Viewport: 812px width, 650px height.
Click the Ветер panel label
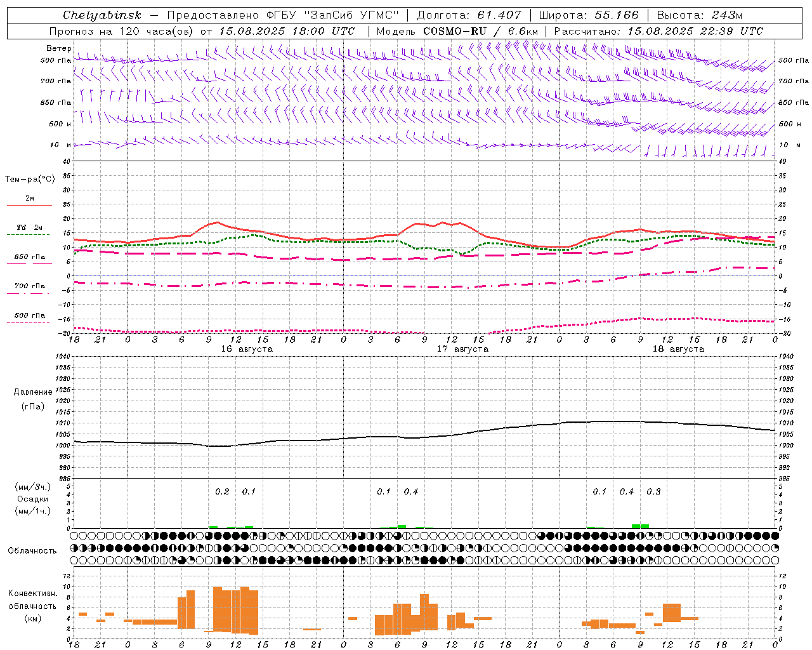coord(58,48)
